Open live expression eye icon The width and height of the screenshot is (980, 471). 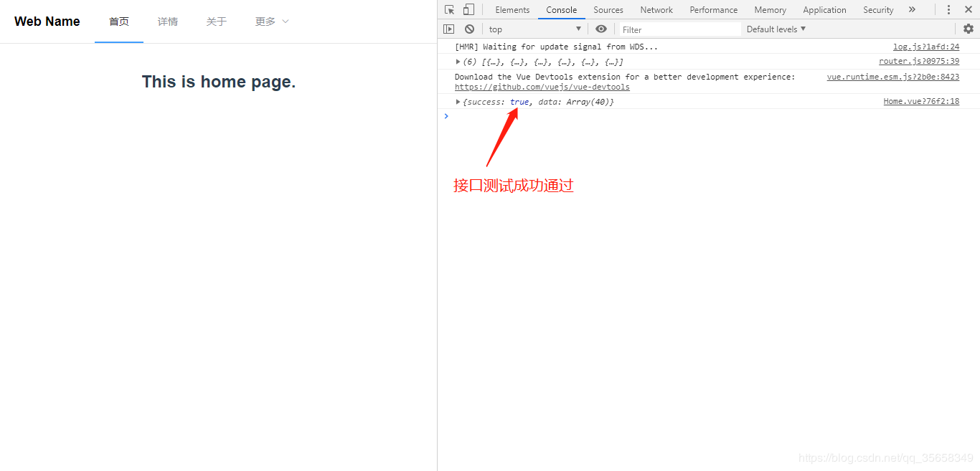pos(601,29)
